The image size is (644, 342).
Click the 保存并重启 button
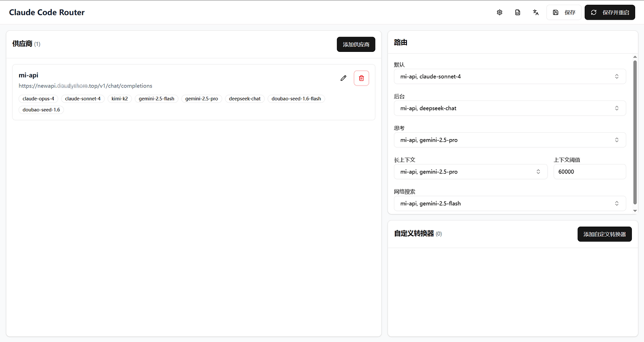(609, 13)
